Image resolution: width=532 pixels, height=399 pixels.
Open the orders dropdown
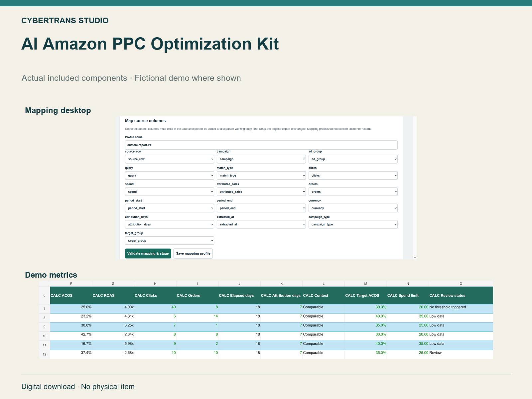353,192
